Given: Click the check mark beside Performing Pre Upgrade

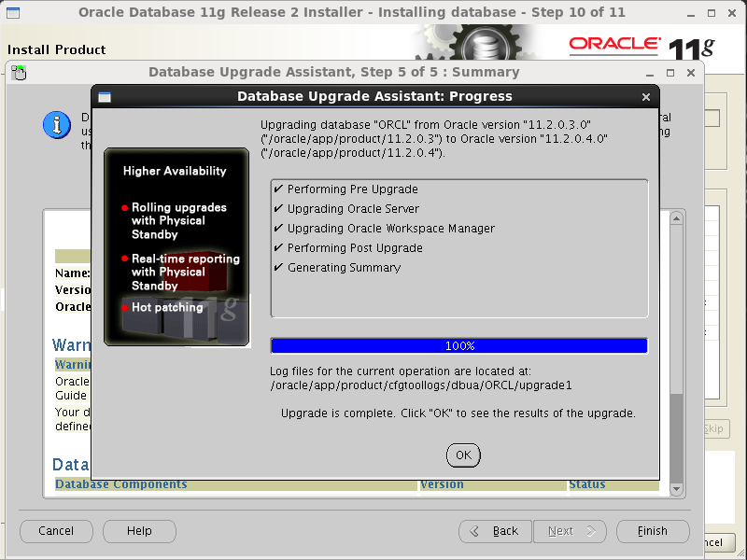Looking at the screenshot, I should 278,189.
